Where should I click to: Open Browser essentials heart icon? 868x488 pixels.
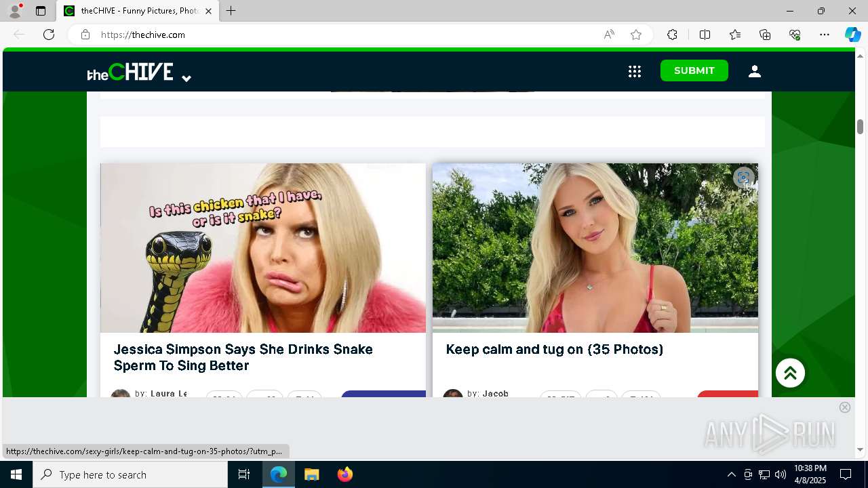click(x=795, y=35)
